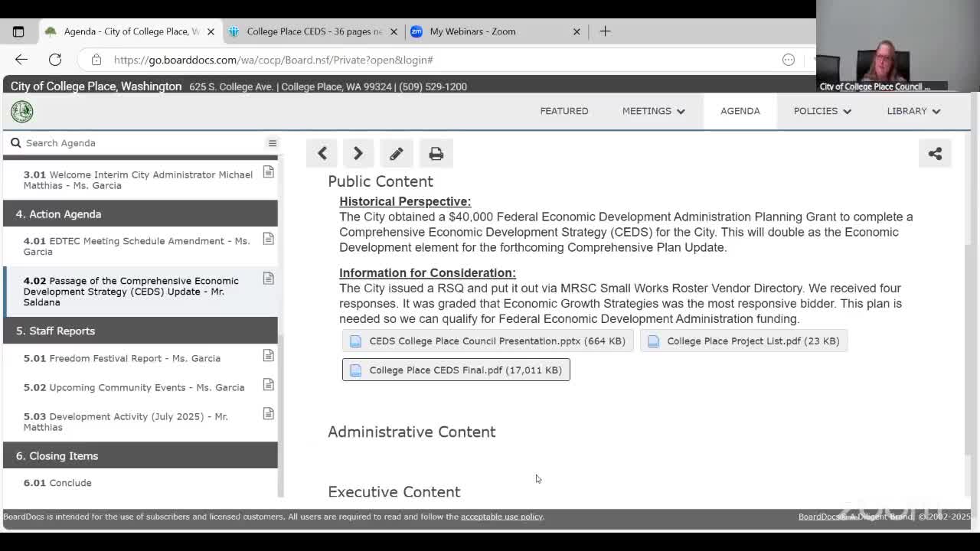Expand the Meetings dropdown menu
The height and width of the screenshot is (551, 980).
tap(653, 111)
